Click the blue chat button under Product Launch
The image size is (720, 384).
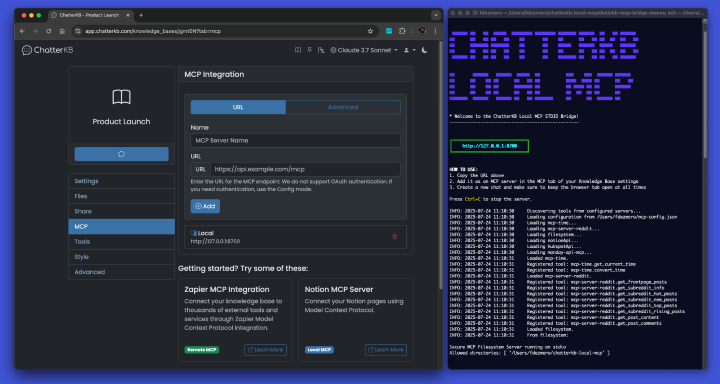pos(121,154)
